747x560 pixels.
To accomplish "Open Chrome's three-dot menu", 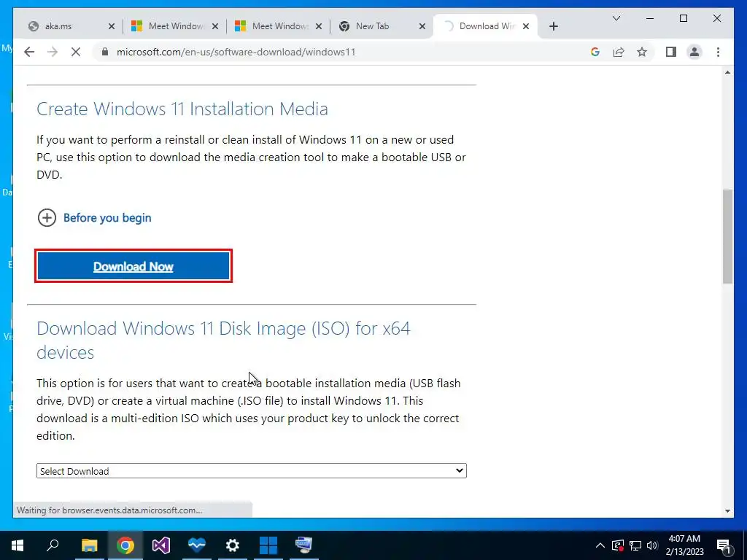I will coord(718,52).
